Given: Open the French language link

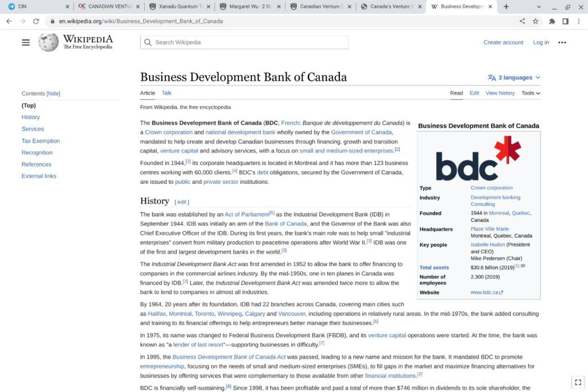Looking at the screenshot, I should tap(290, 123).
